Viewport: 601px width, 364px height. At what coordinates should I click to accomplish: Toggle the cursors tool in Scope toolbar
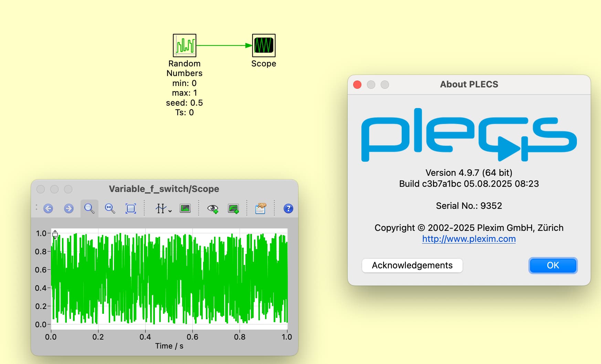point(161,208)
